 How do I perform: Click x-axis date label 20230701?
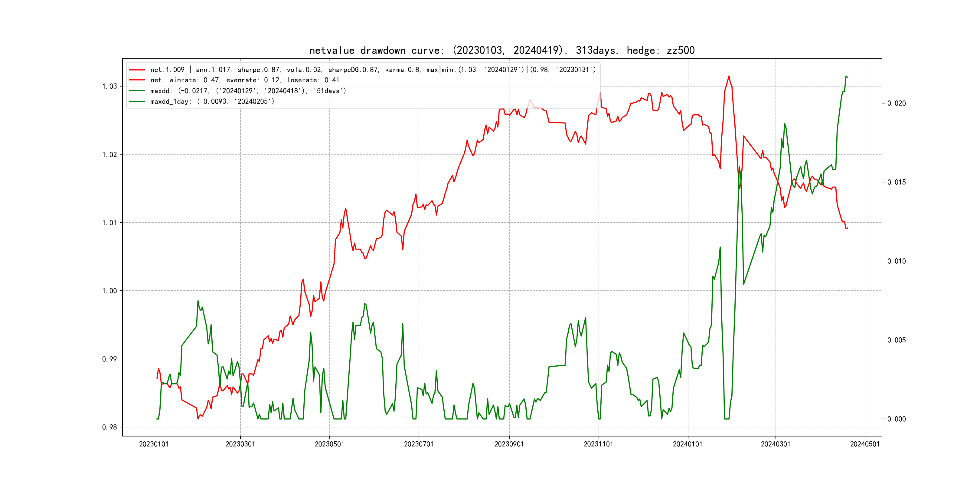(x=419, y=444)
